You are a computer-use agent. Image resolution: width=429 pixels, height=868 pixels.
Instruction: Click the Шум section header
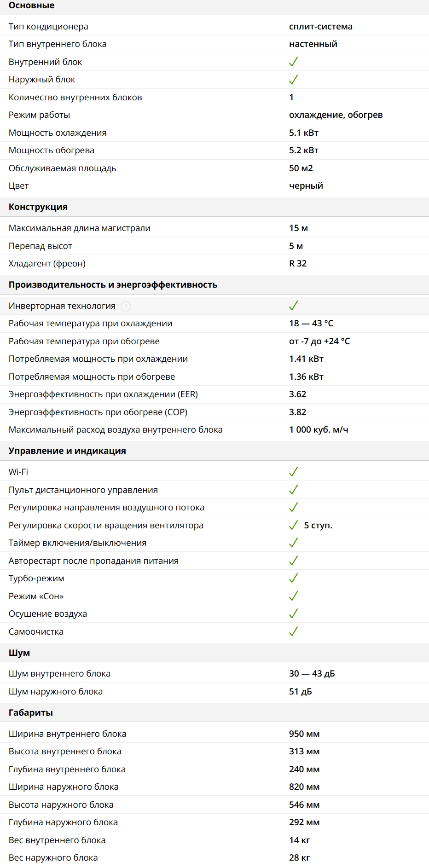click(x=19, y=653)
